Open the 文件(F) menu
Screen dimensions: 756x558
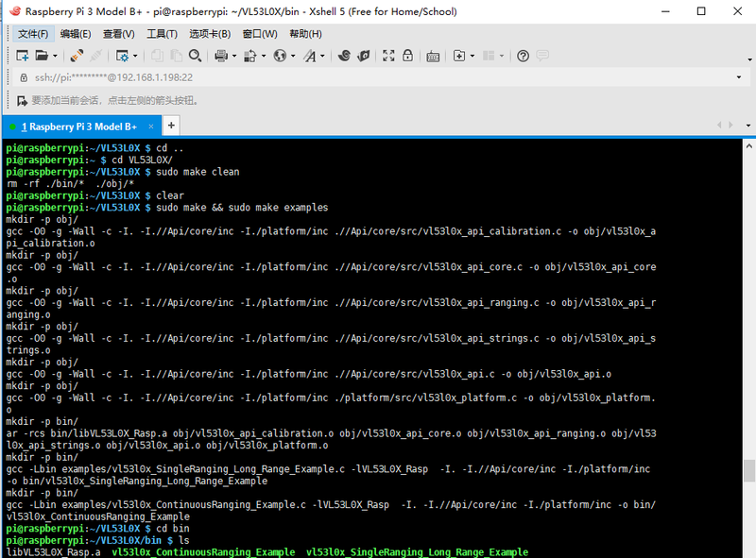(33, 34)
